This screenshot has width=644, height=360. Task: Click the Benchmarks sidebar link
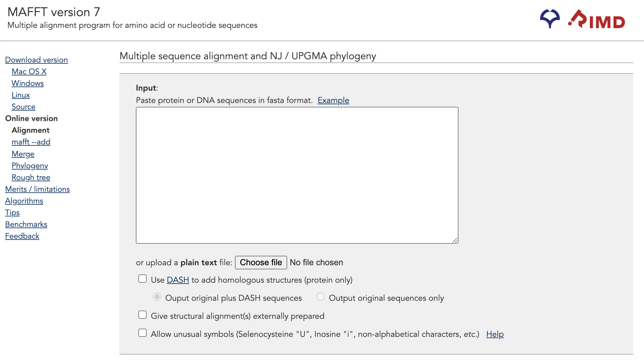point(26,224)
